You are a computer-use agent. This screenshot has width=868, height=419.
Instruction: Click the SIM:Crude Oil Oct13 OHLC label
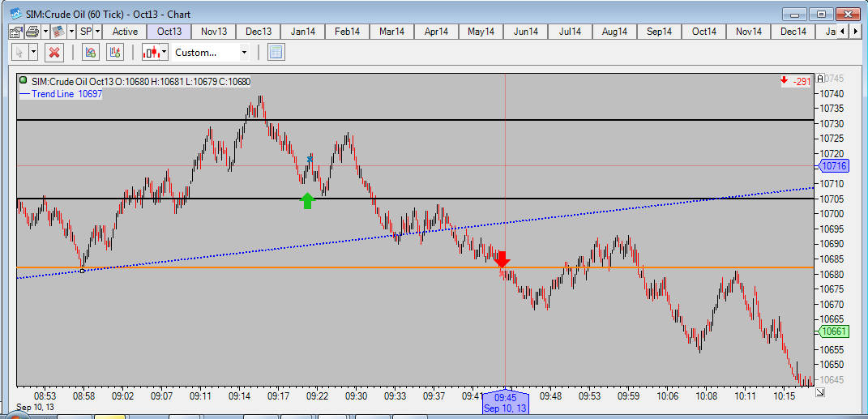(x=141, y=82)
